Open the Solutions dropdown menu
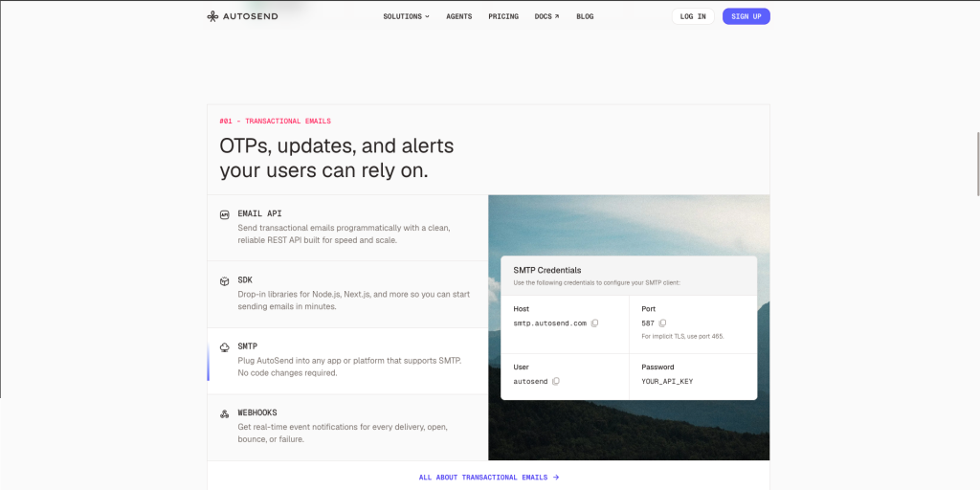Screen dimensions: 980x490 coord(406,17)
